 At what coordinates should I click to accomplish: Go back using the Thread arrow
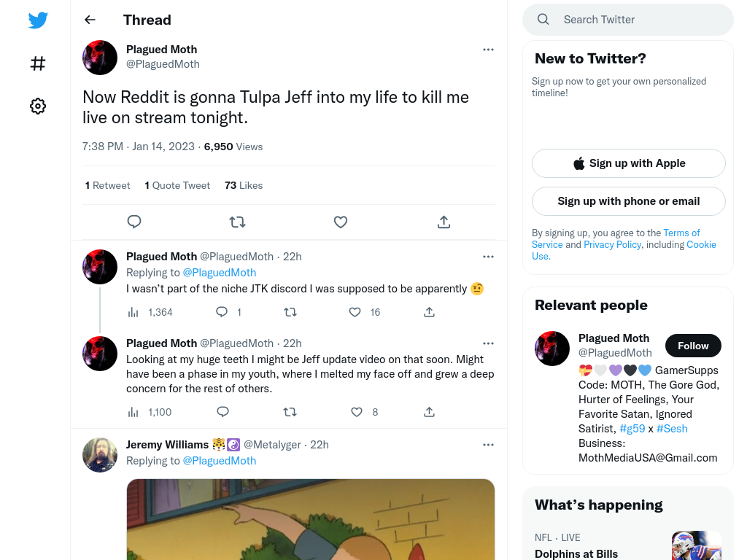pos(90,20)
